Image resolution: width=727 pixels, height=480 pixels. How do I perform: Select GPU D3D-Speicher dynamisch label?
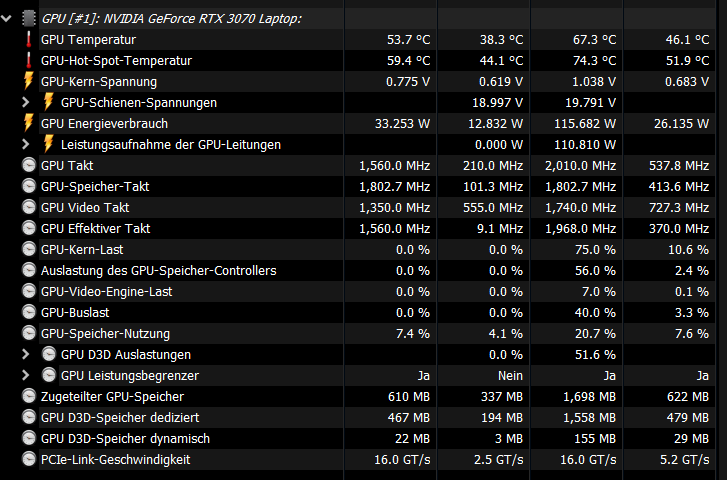point(125,439)
